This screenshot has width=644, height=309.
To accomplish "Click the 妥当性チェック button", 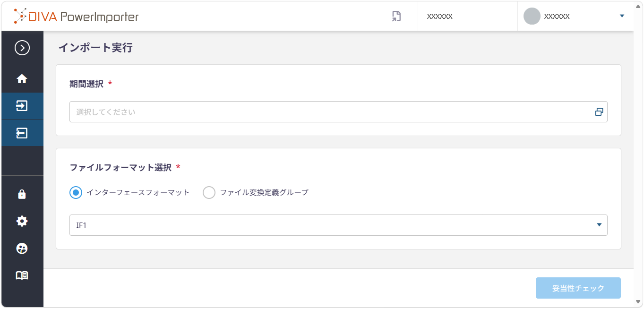I will [x=578, y=288].
